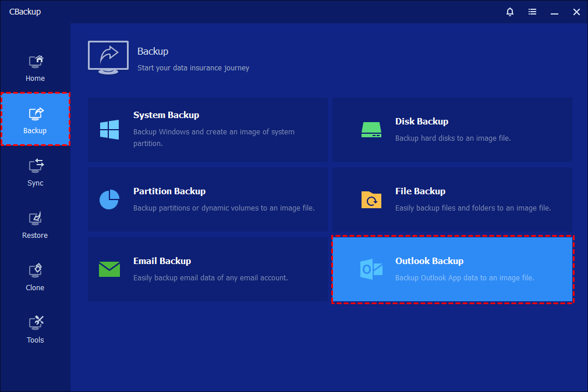Go to Home in the sidebar
This screenshot has width=588, height=392.
35,68
